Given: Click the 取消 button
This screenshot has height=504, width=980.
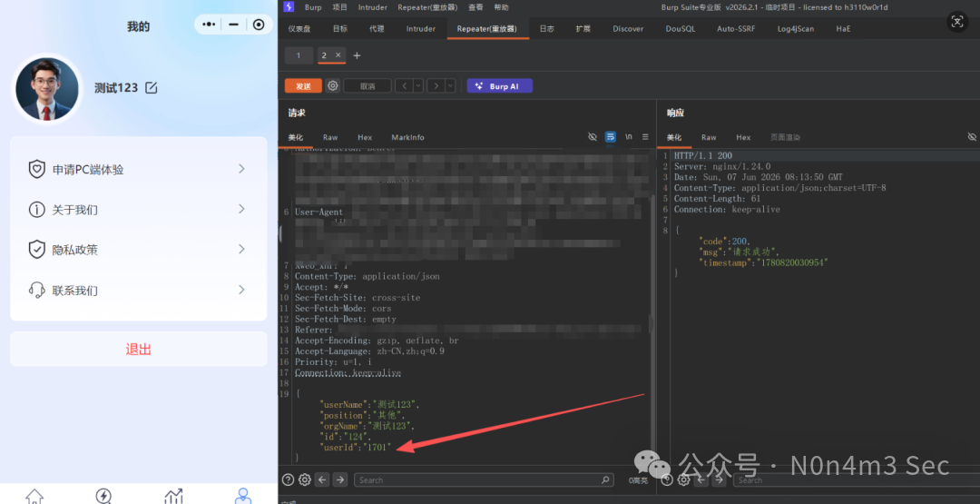Looking at the screenshot, I should coord(367,86).
